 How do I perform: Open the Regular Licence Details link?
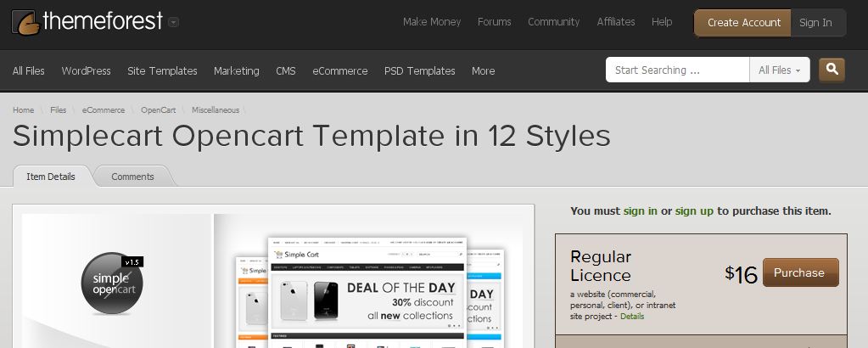pos(632,317)
